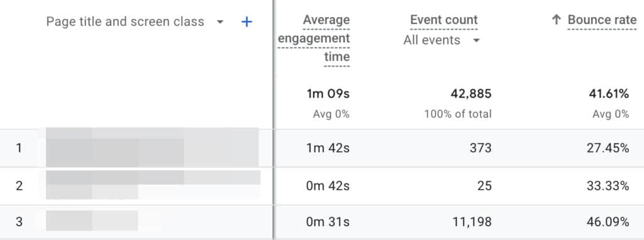
Task: Click the blue plus add-dimension icon
Action: (x=247, y=22)
